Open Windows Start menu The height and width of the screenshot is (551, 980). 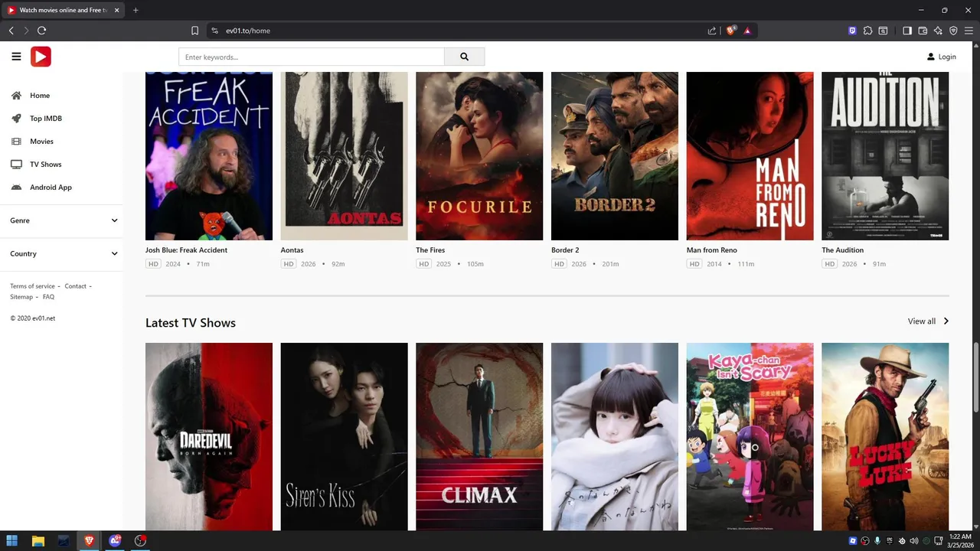[12, 540]
